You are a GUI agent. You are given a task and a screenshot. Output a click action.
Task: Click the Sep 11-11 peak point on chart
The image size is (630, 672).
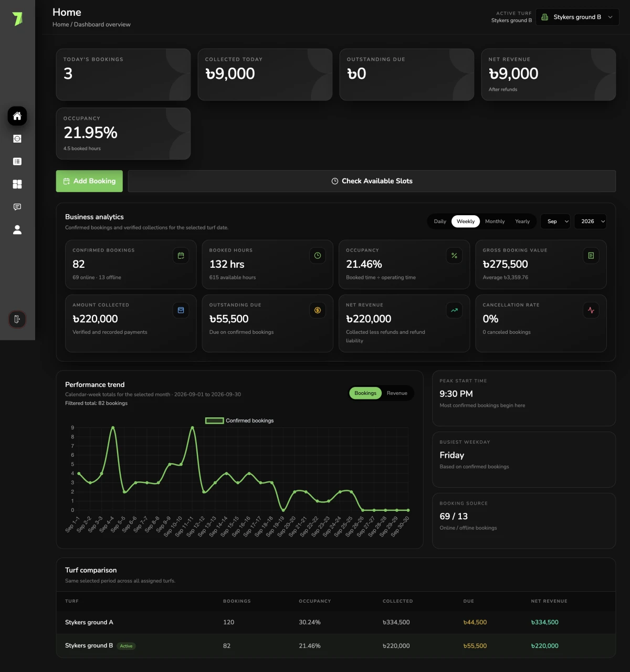click(193, 427)
